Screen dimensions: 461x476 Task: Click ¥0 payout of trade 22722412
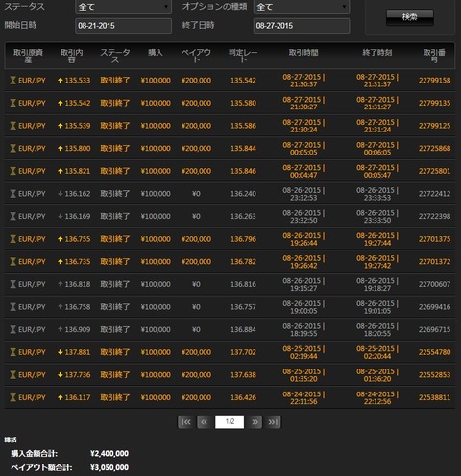(196, 194)
